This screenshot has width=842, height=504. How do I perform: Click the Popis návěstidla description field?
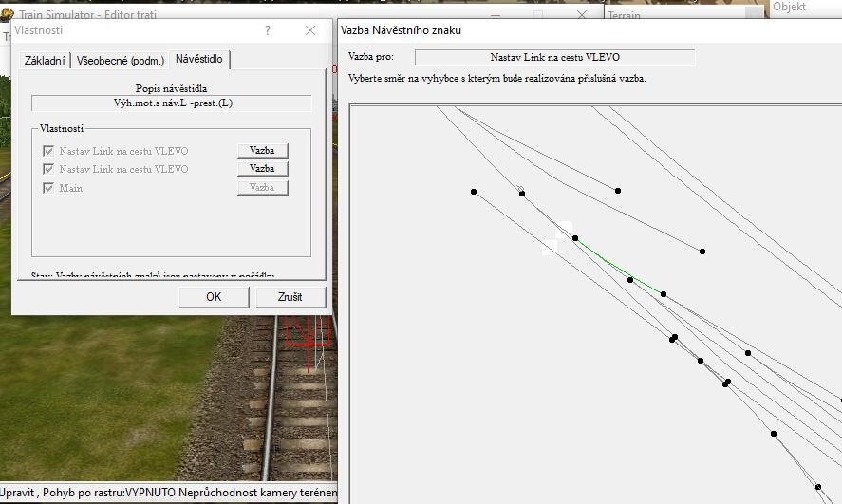tap(171, 103)
